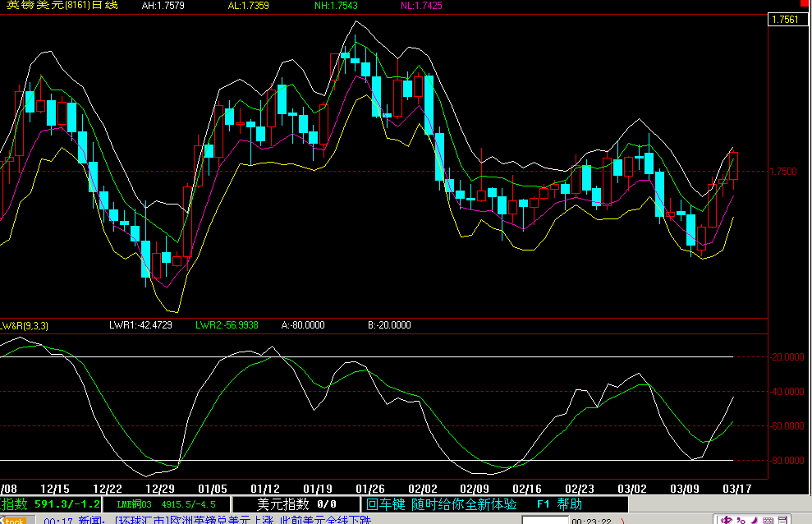812x524 pixels.
Task: Select the 01/26 date marker
Action: (370, 489)
